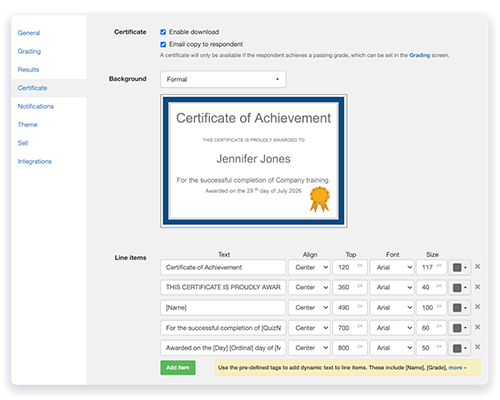500x400 pixels.
Task: Click the Top field showing 800
Action: 350,348
